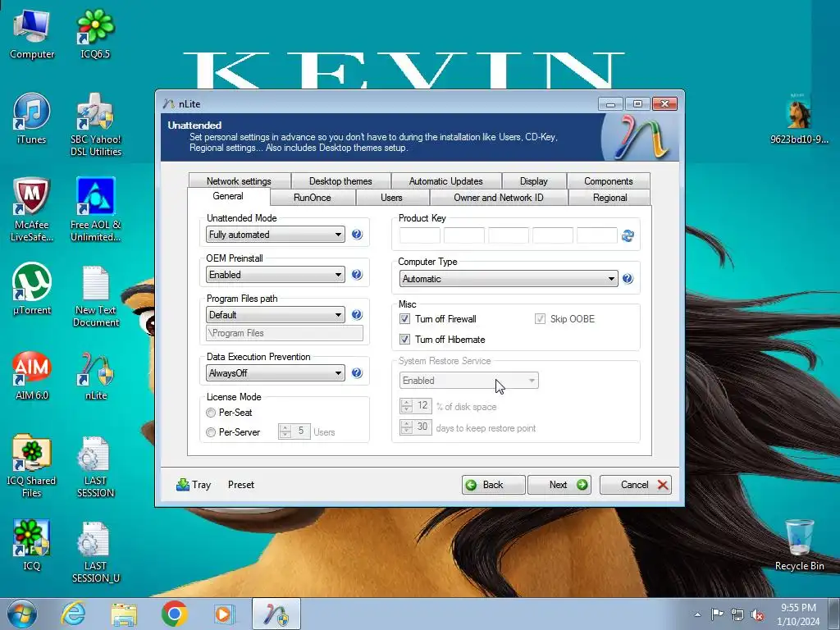
Task: Open help for Data Execution Prevention
Action: click(x=357, y=373)
